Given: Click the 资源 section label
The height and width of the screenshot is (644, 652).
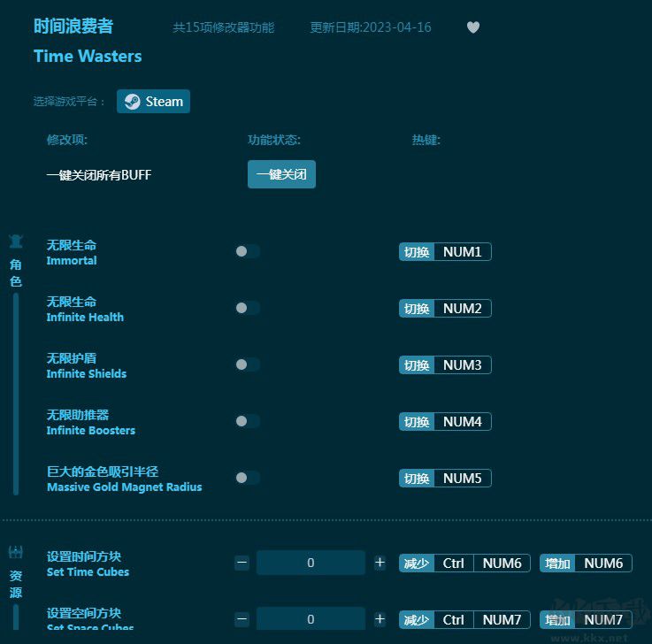Looking at the screenshot, I should pos(16,584).
